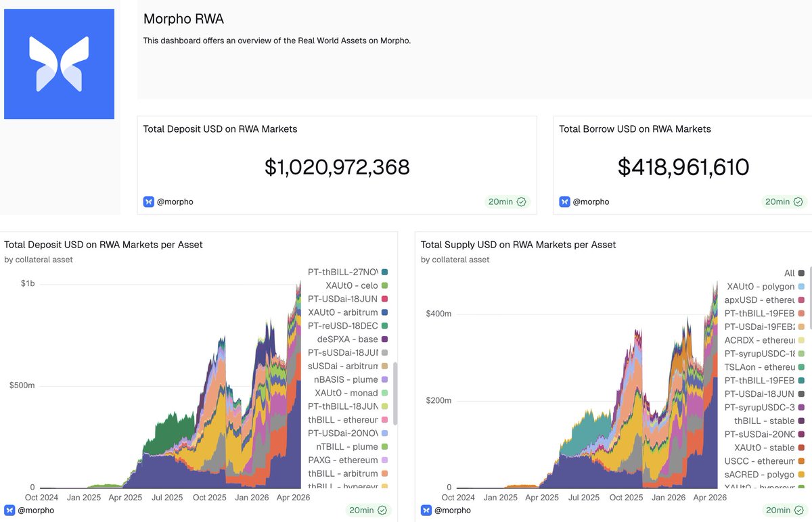Screen dimensions: 812x522
Task: Click the 20min badge under Total Supply per Asset chart
Action: point(787,511)
